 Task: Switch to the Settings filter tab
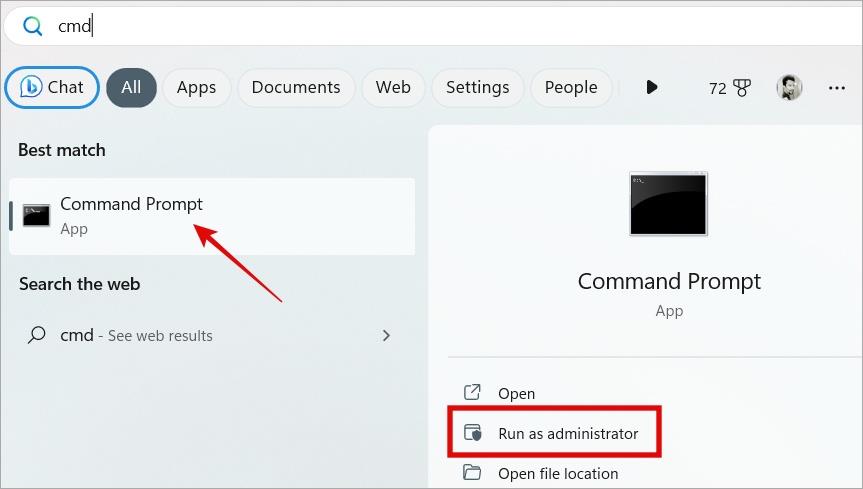coord(478,87)
